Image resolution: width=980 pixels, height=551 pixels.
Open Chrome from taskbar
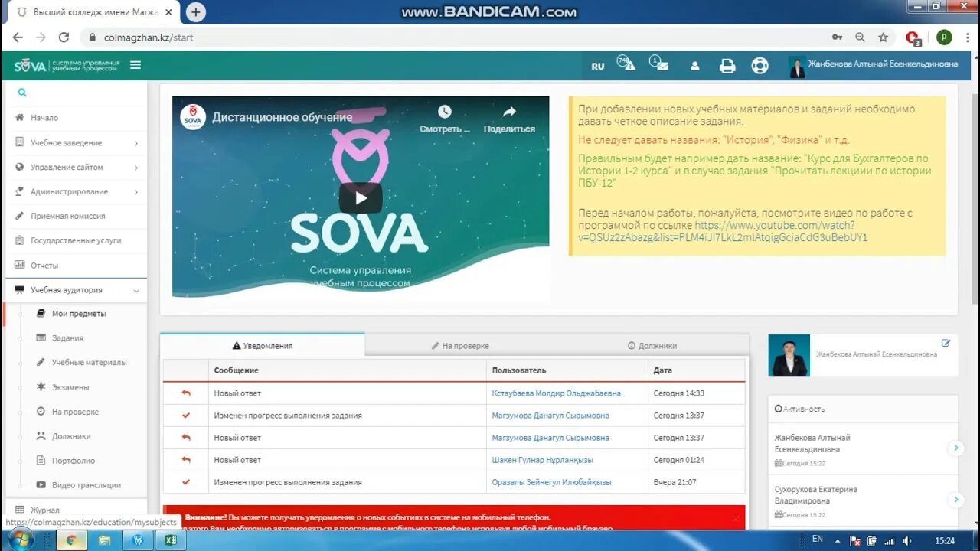(x=71, y=540)
